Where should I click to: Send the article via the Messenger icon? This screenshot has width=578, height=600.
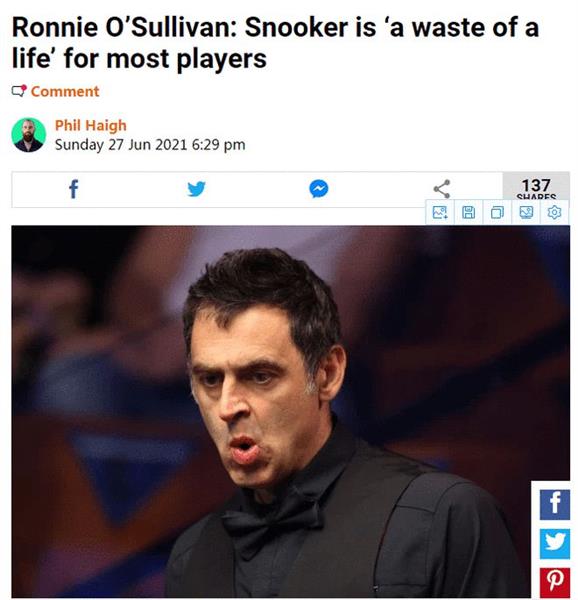tap(319, 189)
